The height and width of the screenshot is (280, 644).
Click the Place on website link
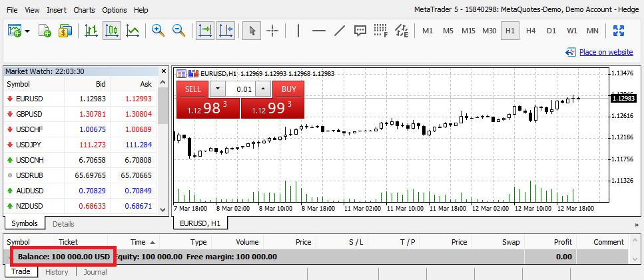coord(605,52)
